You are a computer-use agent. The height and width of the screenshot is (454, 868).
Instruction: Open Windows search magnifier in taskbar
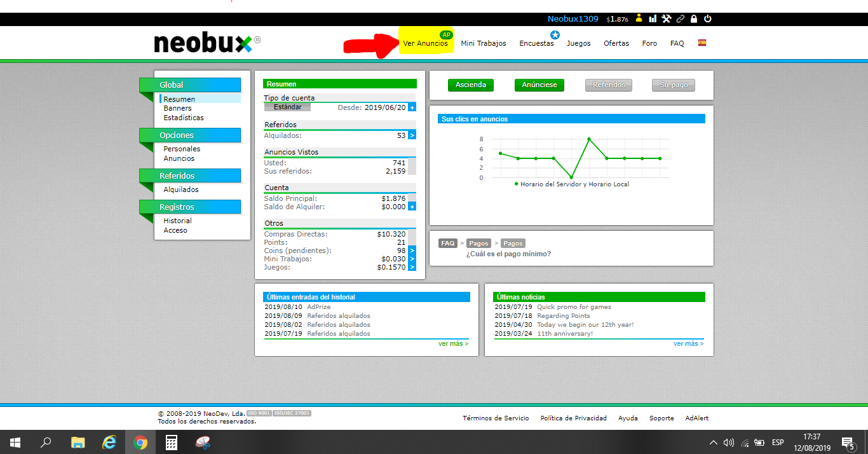point(46,443)
